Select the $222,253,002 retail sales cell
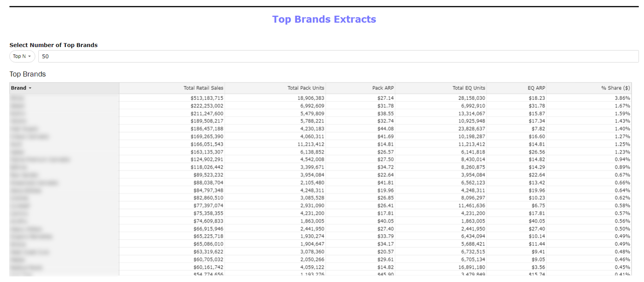This screenshot has width=644, height=282. pos(207,106)
